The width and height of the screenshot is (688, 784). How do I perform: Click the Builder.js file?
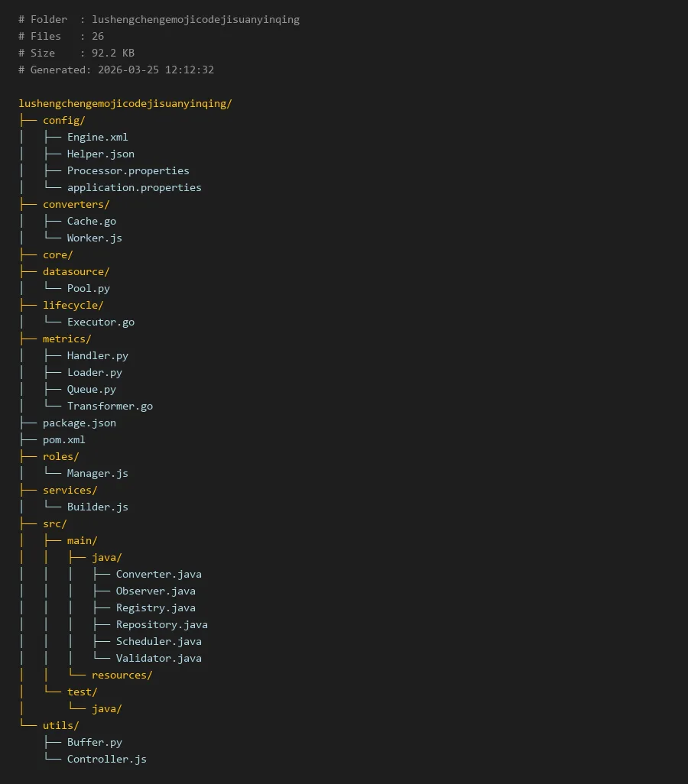97,507
